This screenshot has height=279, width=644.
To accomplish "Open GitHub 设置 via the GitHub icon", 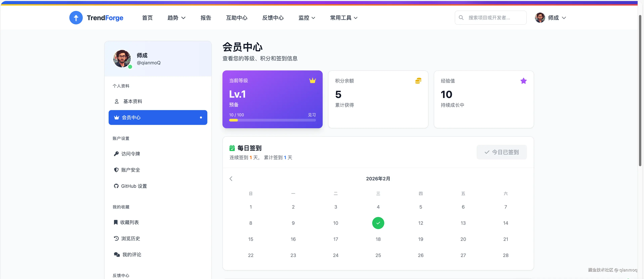I will [116, 186].
